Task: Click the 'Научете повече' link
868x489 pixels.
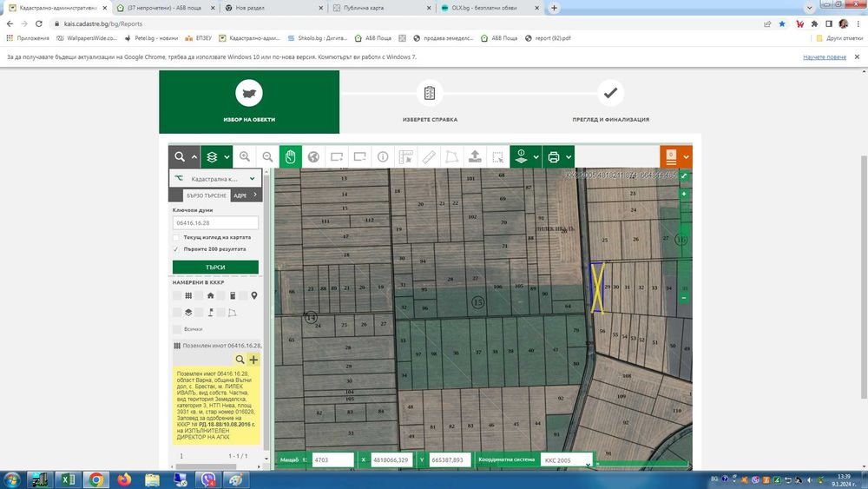Action: pyautogui.click(x=824, y=56)
